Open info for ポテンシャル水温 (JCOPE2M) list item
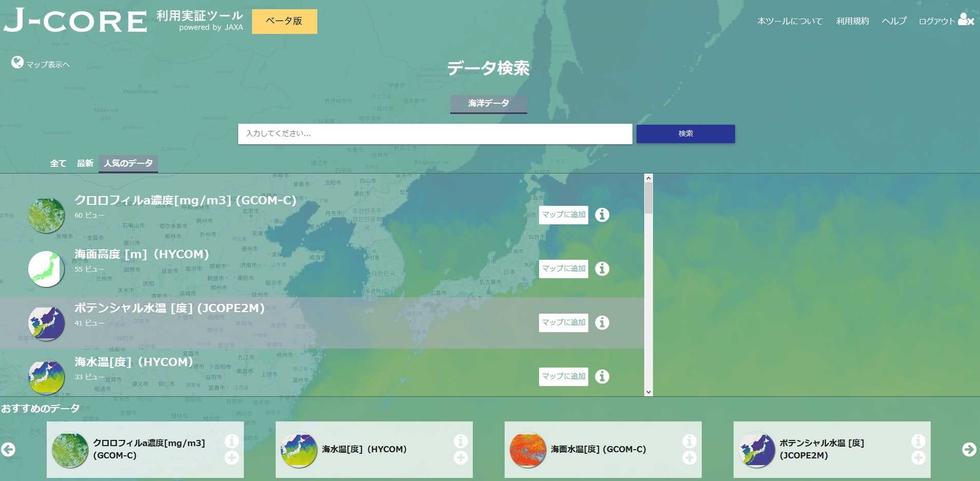Screen dimensions: 980x481 click(x=602, y=322)
